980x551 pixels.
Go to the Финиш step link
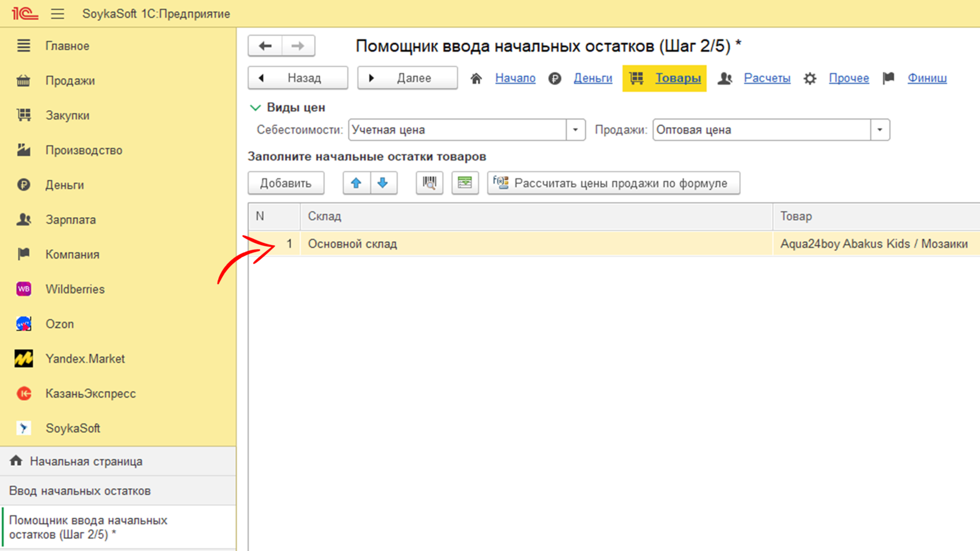tap(927, 78)
